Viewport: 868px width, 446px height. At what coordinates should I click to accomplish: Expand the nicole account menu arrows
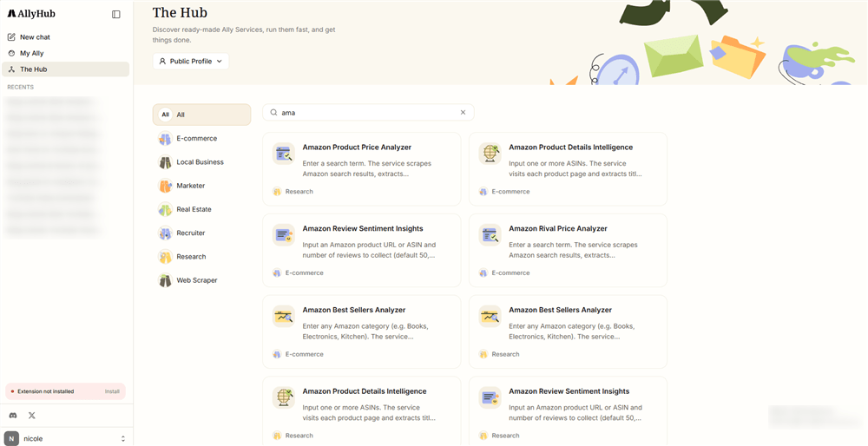(x=123, y=439)
